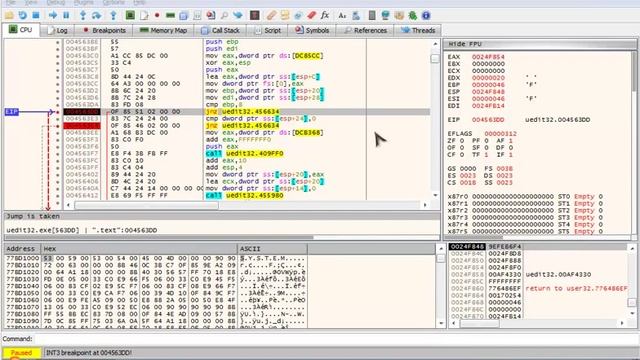Run the program with the arrow icon
Image resolution: width=640 pixels, height=360 pixels.
pos(53,16)
